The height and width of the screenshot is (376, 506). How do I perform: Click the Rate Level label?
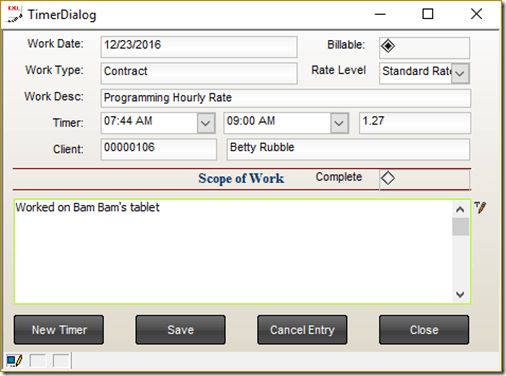(338, 70)
